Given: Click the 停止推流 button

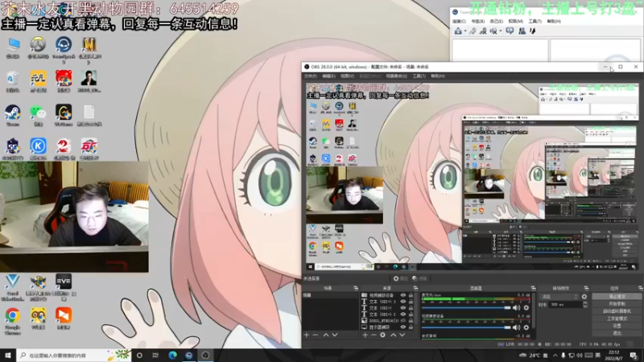Looking at the screenshot, I should pos(617,296).
